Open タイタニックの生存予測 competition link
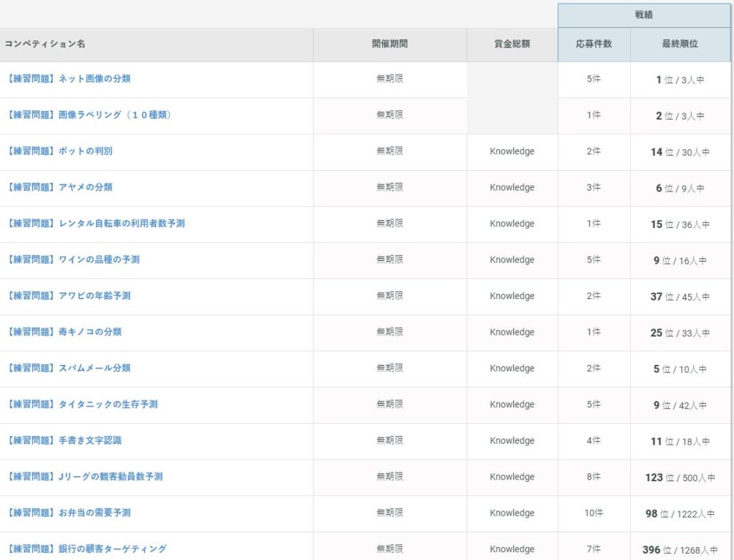 click(x=81, y=404)
